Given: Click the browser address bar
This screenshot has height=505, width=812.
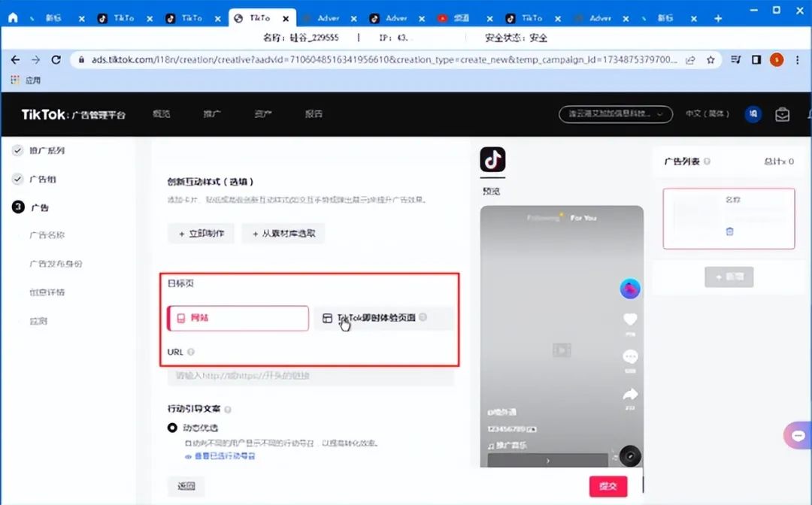Looking at the screenshot, I should (383, 60).
